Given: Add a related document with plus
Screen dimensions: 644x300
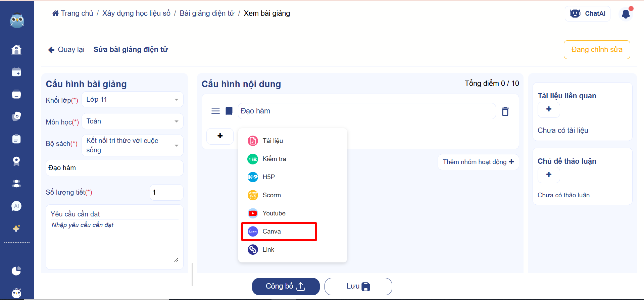Looking at the screenshot, I should pyautogui.click(x=549, y=109).
